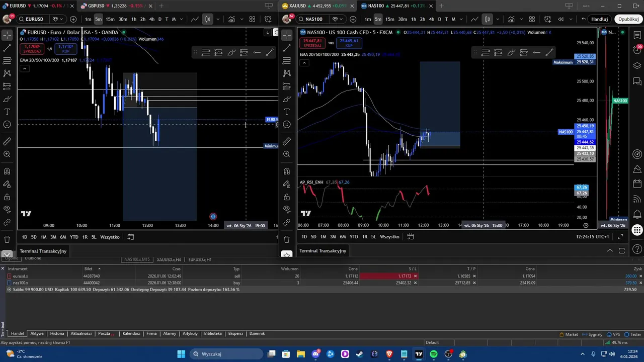
Task: Expand the chart type dropdown arrow in NAS100 window
Action: [497, 19]
